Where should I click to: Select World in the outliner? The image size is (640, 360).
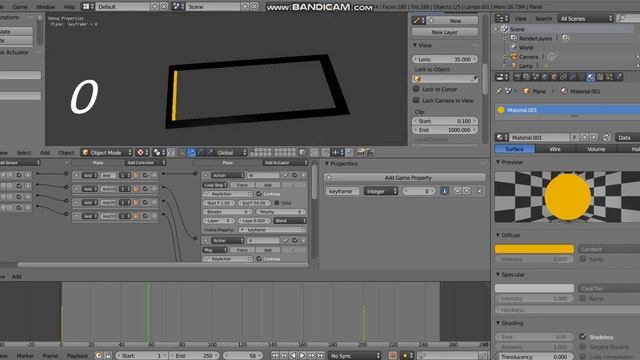(526, 48)
